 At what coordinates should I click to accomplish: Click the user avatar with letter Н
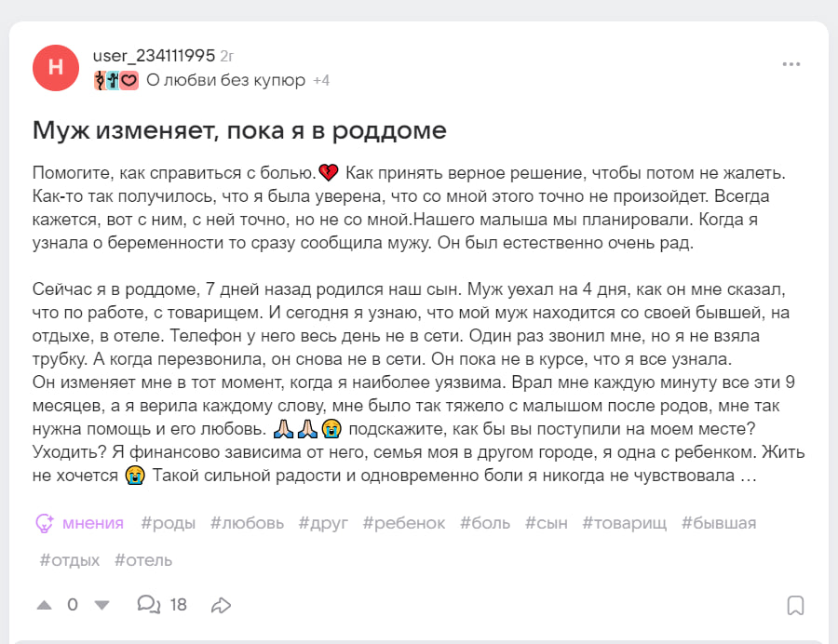(x=56, y=68)
